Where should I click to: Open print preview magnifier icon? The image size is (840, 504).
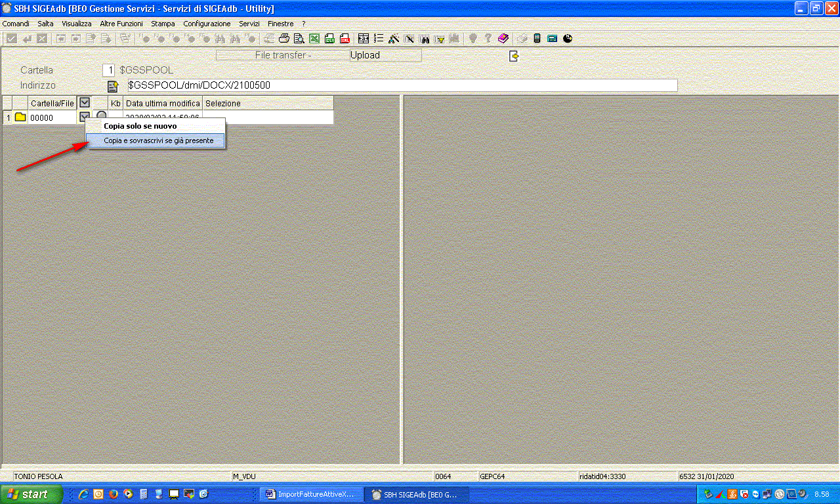[299, 39]
